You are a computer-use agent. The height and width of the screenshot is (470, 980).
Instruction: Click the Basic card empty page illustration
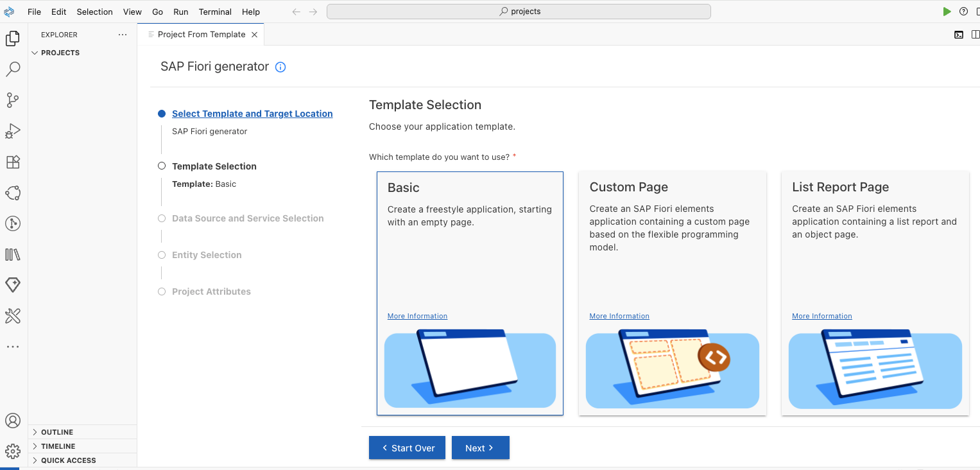click(470, 369)
